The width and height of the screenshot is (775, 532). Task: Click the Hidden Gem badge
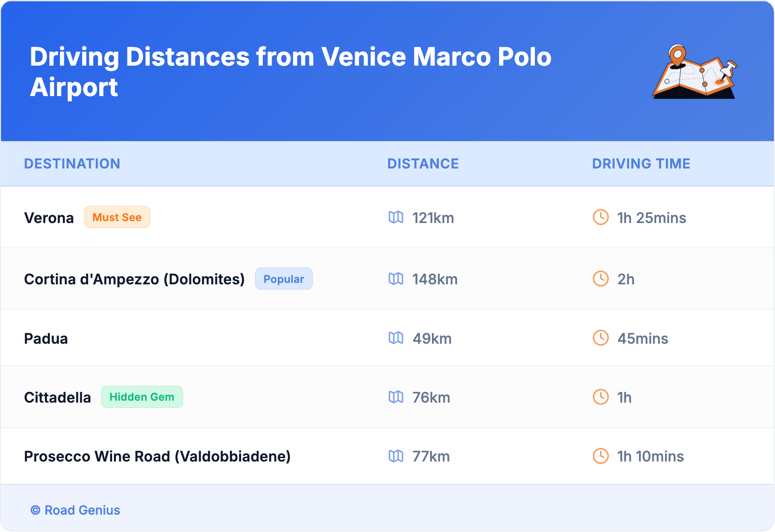point(142,397)
